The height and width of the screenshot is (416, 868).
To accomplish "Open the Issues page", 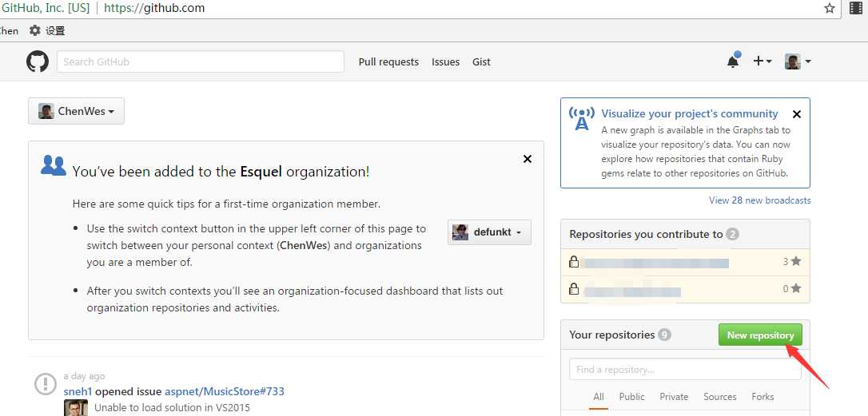I will point(446,62).
